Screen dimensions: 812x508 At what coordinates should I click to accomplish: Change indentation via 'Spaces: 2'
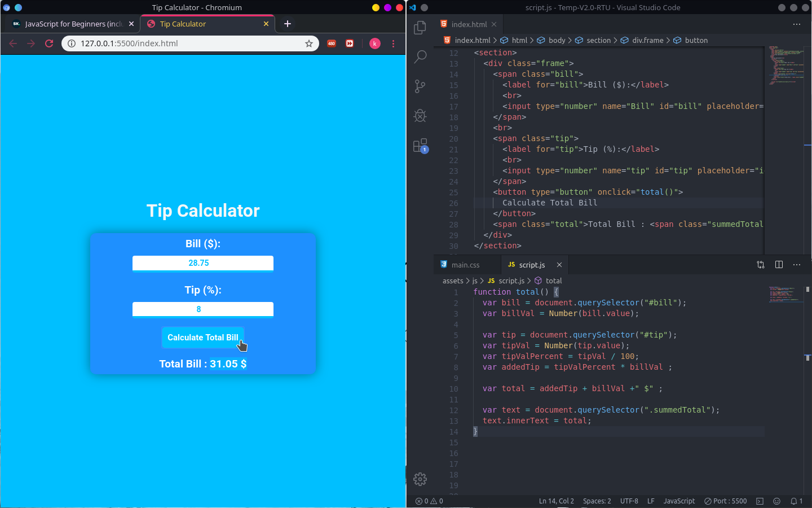coord(597,501)
